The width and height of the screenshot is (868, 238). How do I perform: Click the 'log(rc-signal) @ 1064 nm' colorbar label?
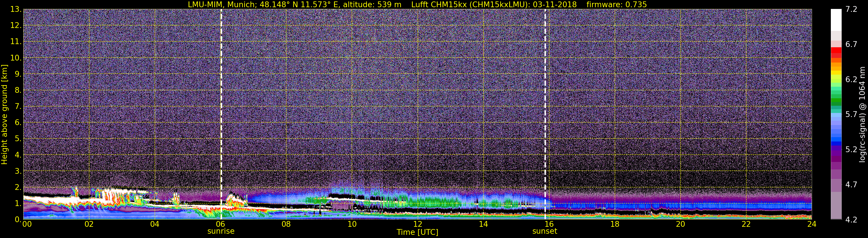862,115
